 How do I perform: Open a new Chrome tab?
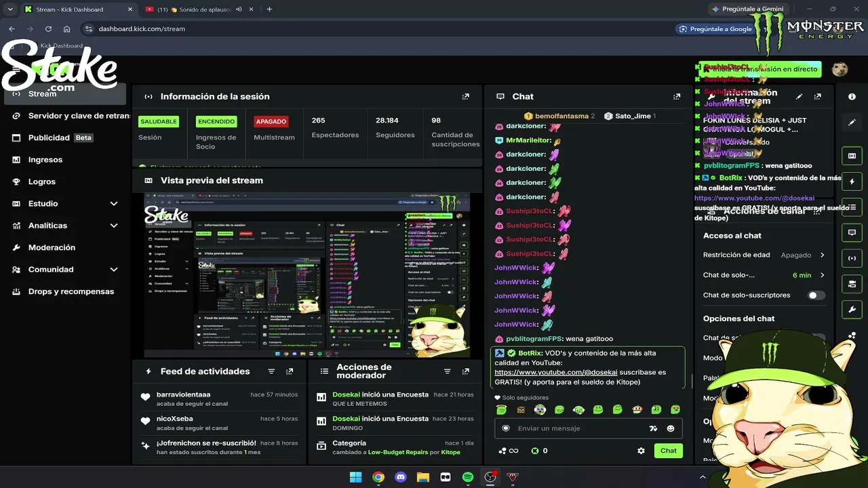tap(269, 9)
